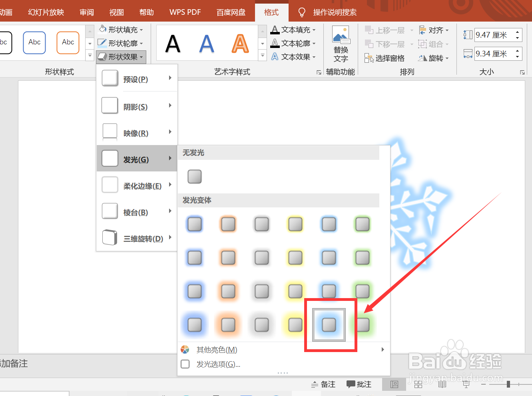Open the 选择窗格 selection pane
The image size is (532, 396).
click(x=384, y=58)
